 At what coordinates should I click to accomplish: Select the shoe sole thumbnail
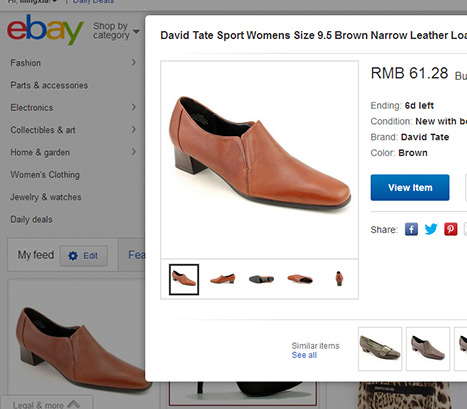pos(261,279)
